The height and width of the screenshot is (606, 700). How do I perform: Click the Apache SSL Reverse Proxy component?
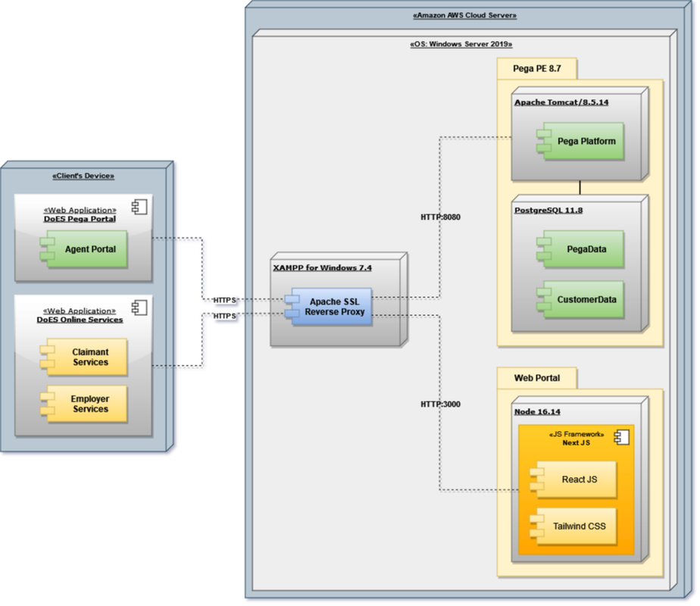pyautogui.click(x=328, y=307)
